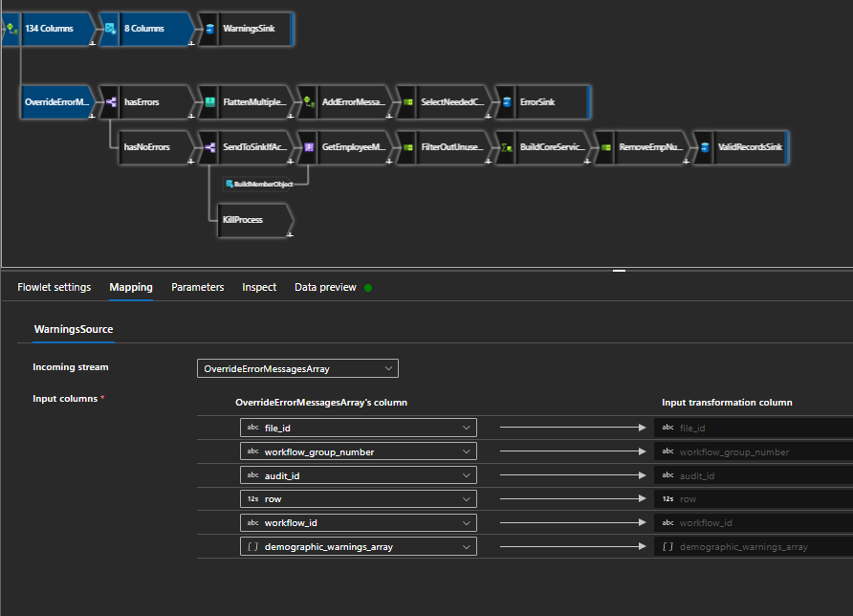Show the Data preview tab
The image size is (853, 616).
tap(325, 287)
